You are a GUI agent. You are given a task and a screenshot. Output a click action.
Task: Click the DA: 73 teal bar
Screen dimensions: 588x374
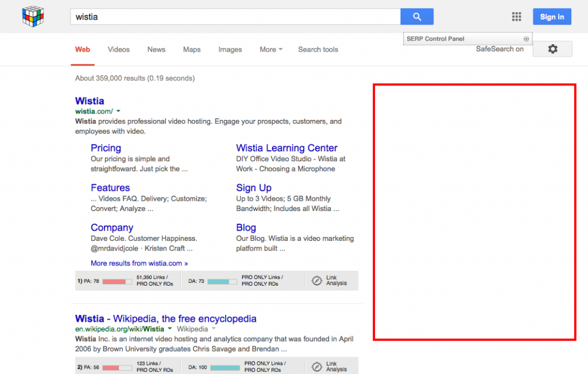point(222,282)
